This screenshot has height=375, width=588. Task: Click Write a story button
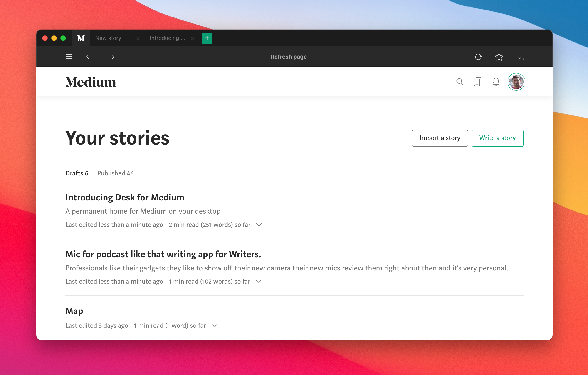(497, 138)
